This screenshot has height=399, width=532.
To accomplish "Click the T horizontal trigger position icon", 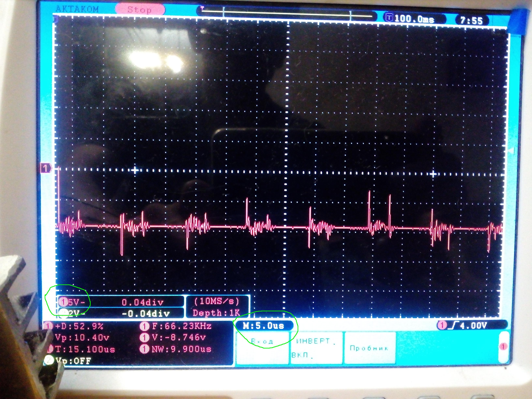I will point(389,17).
